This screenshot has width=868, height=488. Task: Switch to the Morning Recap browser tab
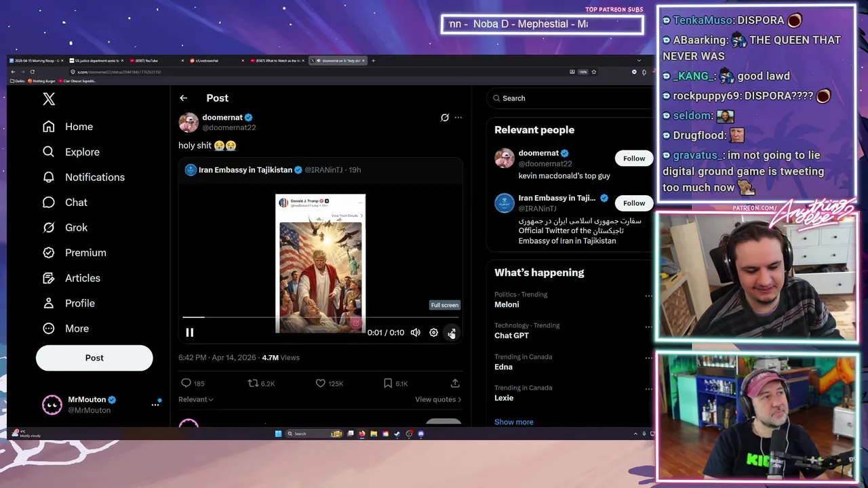(x=36, y=60)
